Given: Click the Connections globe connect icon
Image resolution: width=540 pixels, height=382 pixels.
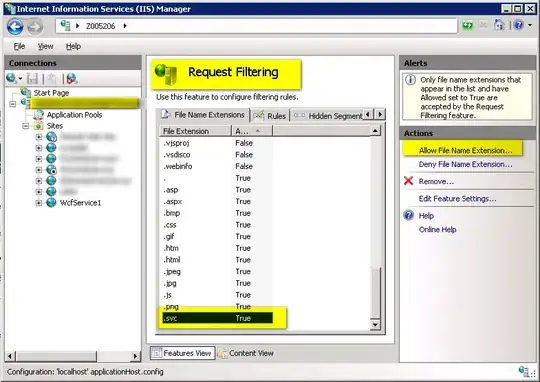Looking at the screenshot, I should (x=12, y=79).
